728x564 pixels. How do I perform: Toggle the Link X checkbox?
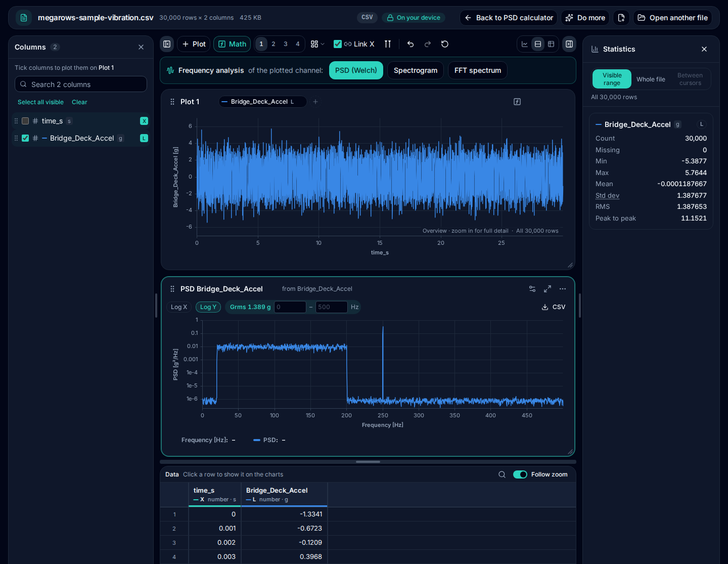(x=338, y=44)
